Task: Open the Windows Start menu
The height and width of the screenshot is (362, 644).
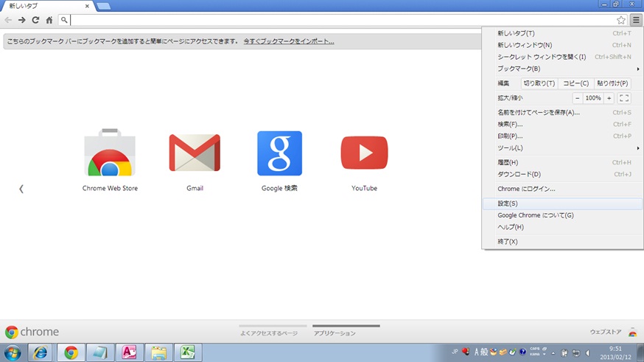Action: (13, 352)
